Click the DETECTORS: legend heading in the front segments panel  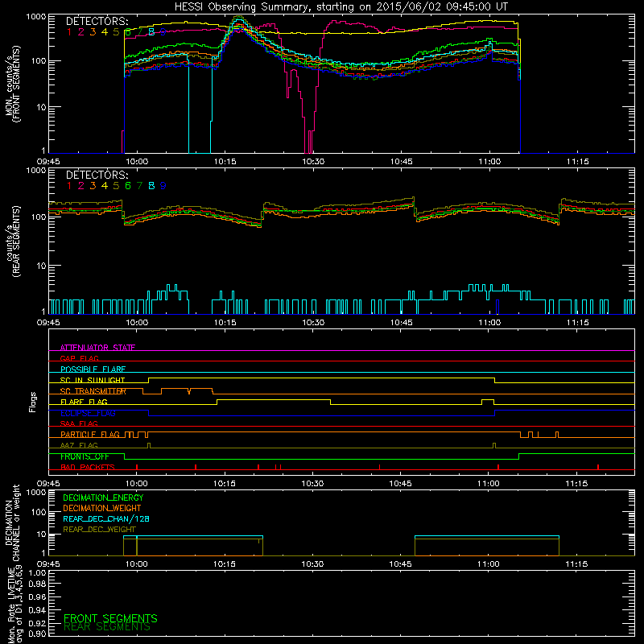(x=97, y=21)
